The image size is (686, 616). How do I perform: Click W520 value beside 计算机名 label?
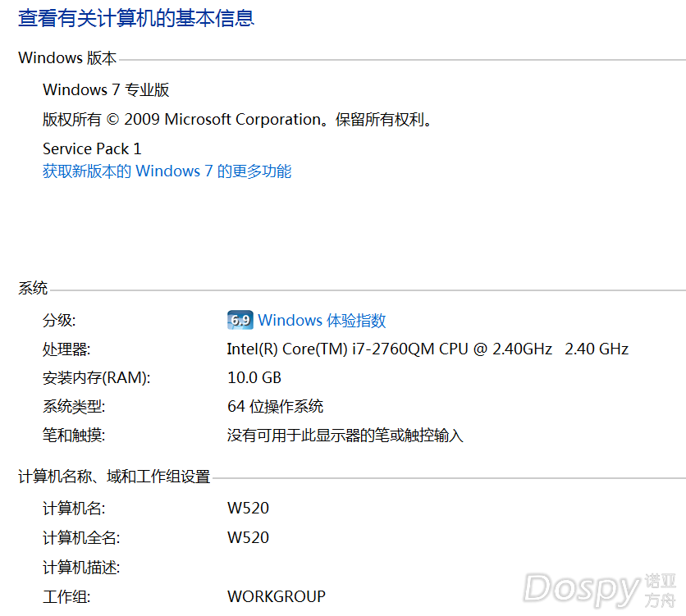(x=248, y=509)
